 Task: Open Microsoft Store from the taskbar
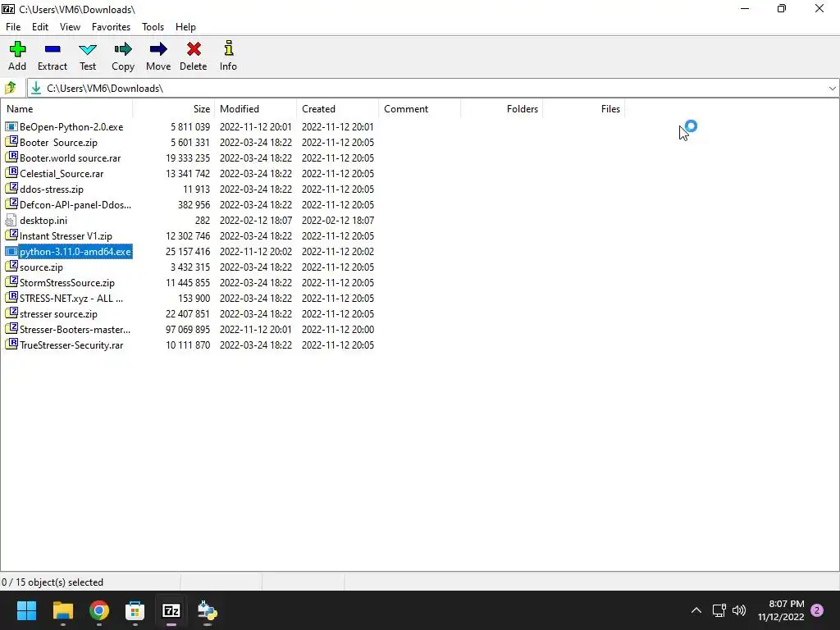135,610
